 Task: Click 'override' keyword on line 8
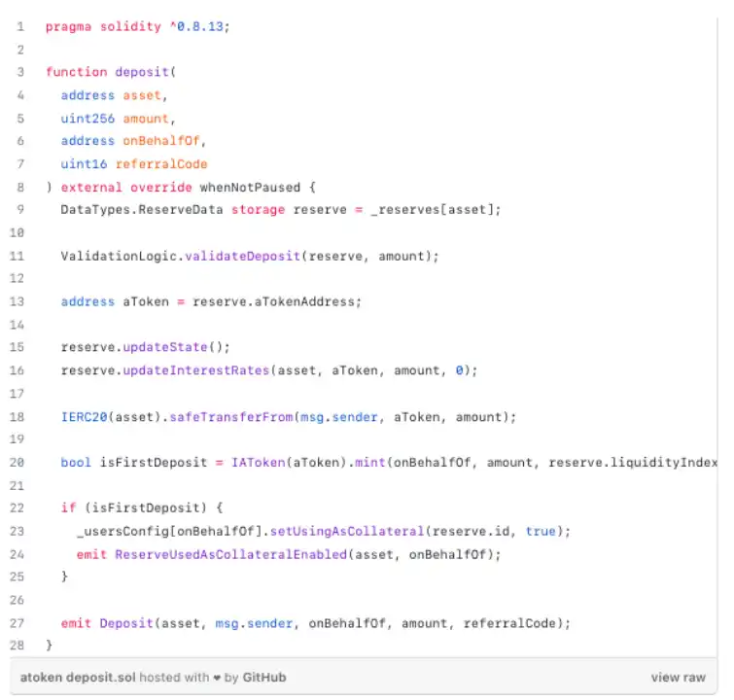point(161,188)
